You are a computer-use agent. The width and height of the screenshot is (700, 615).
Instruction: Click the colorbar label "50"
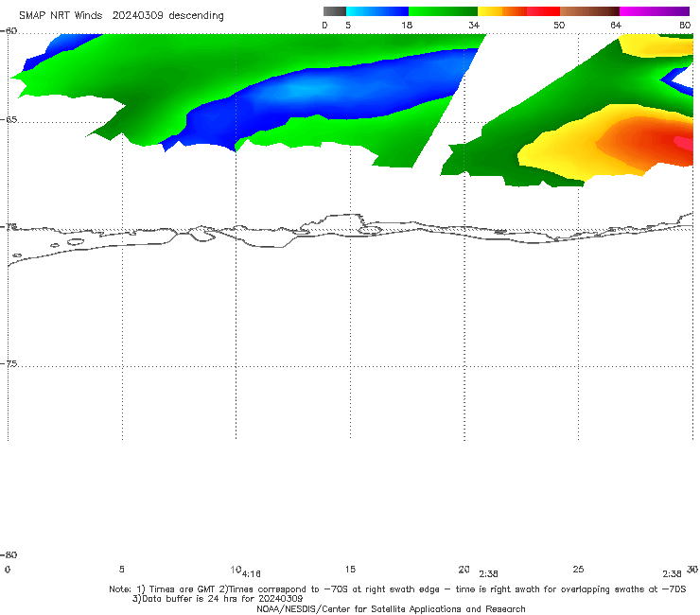(559, 25)
